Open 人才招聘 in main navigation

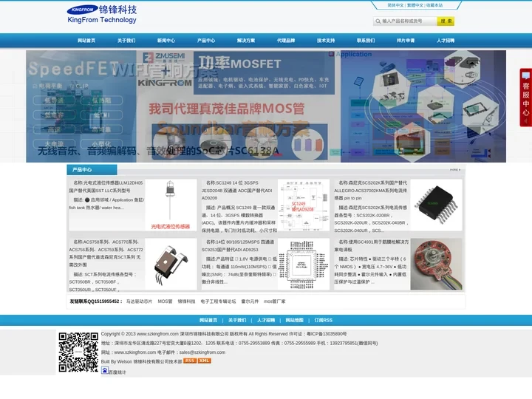click(446, 41)
